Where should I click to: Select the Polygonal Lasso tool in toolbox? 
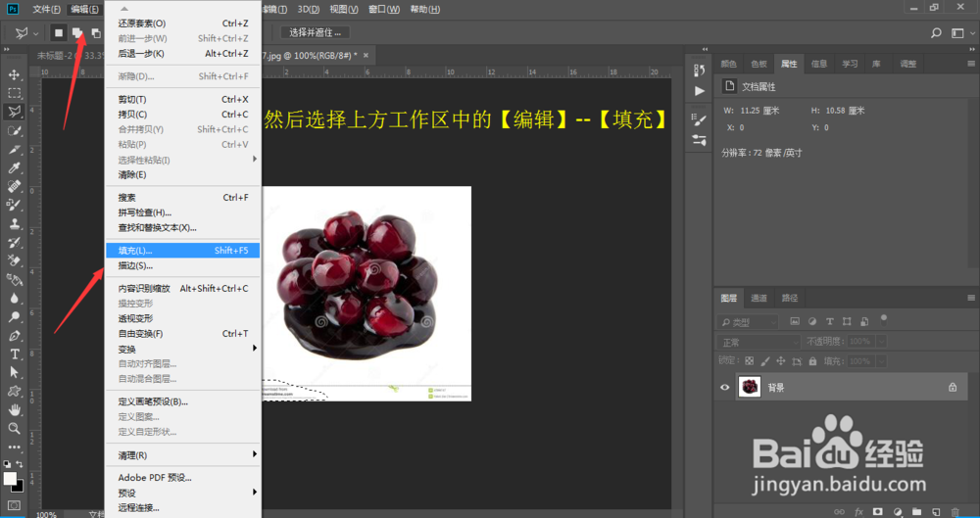tap(14, 112)
